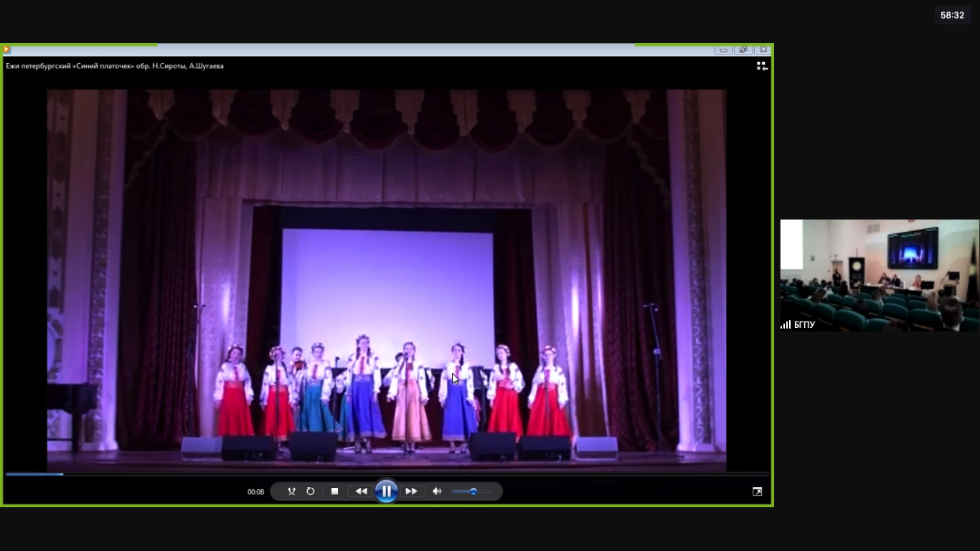Switch to Library view icon
The image size is (980, 551).
(x=762, y=66)
